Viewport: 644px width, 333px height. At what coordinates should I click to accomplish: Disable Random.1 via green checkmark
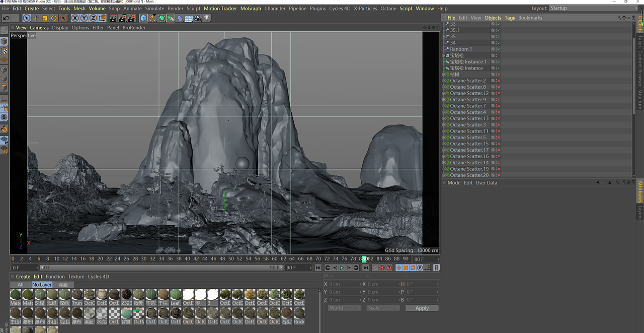[498, 49]
